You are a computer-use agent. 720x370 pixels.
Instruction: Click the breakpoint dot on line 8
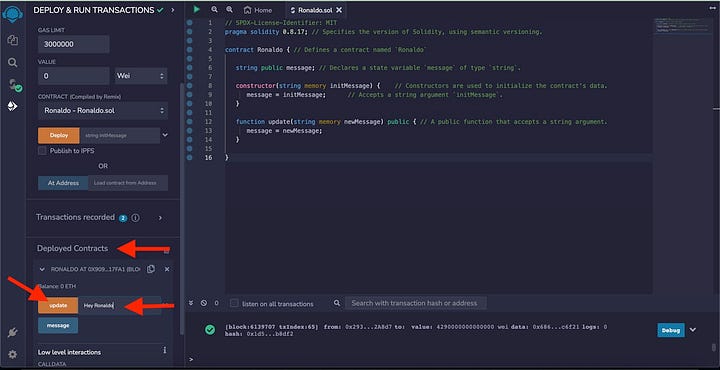pyautogui.click(x=189, y=85)
